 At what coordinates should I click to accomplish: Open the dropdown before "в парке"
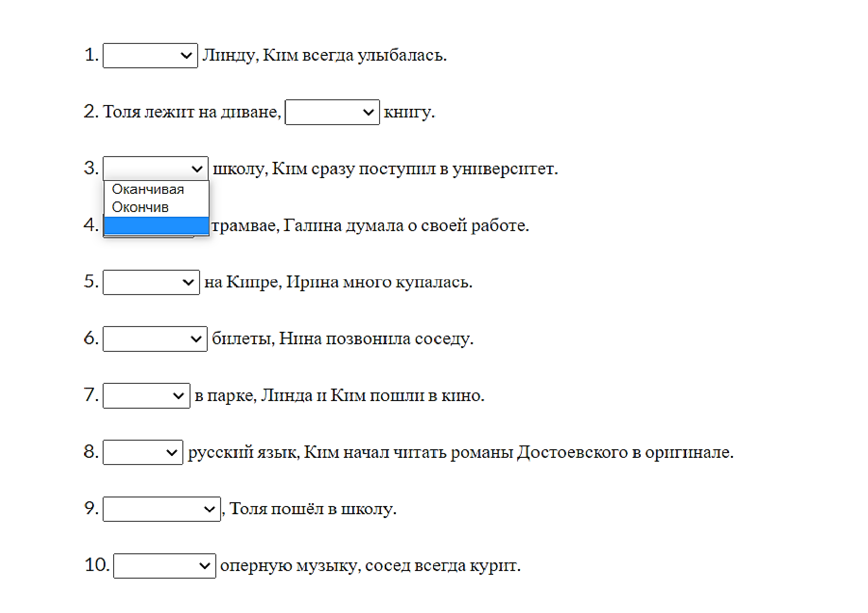point(146,396)
